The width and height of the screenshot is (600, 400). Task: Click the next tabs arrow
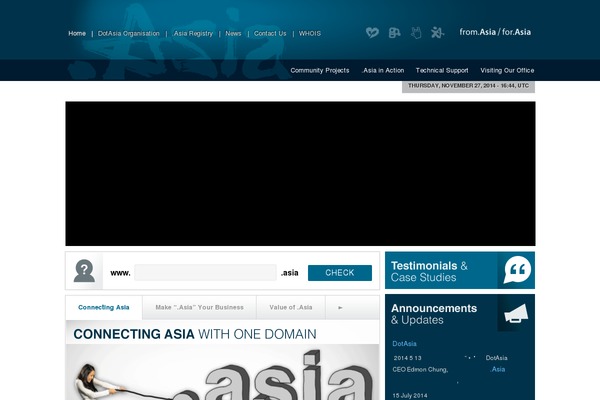[x=340, y=307]
